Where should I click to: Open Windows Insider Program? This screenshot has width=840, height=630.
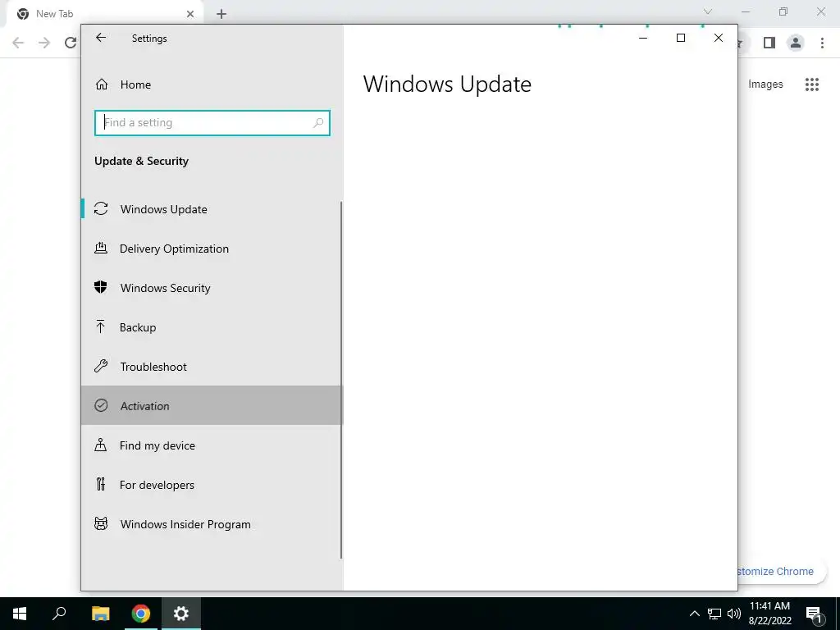coord(212,524)
